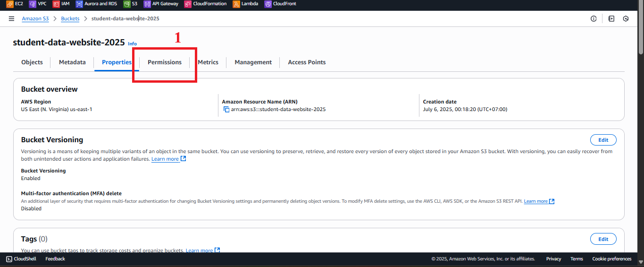
Task: Open the Metrics tab
Action: pyautogui.click(x=208, y=62)
